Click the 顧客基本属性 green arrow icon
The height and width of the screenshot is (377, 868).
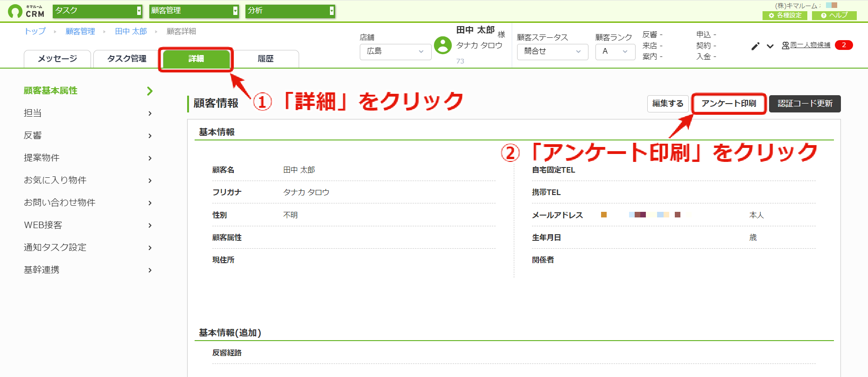point(150,91)
